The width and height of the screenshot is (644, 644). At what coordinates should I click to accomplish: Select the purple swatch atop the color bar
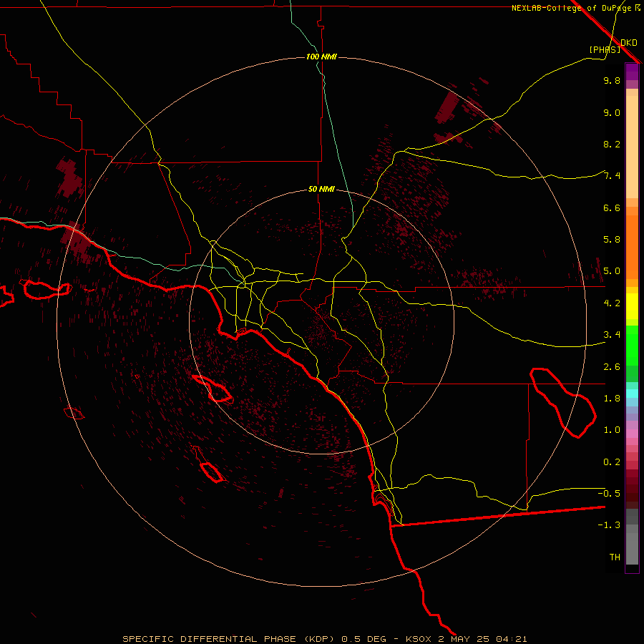click(632, 72)
